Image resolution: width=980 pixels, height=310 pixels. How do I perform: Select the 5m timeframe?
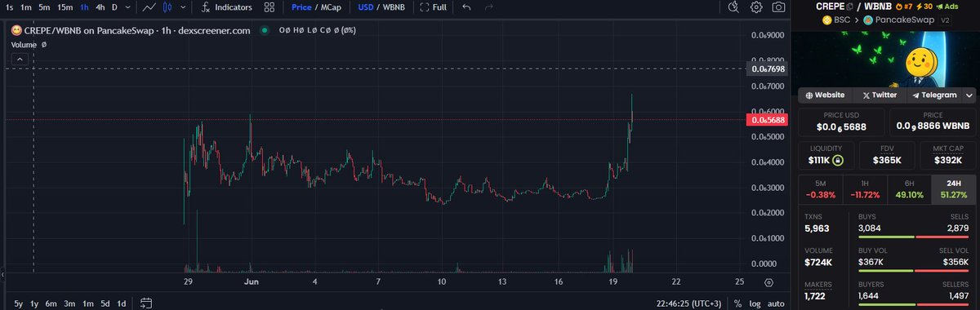pyautogui.click(x=45, y=7)
